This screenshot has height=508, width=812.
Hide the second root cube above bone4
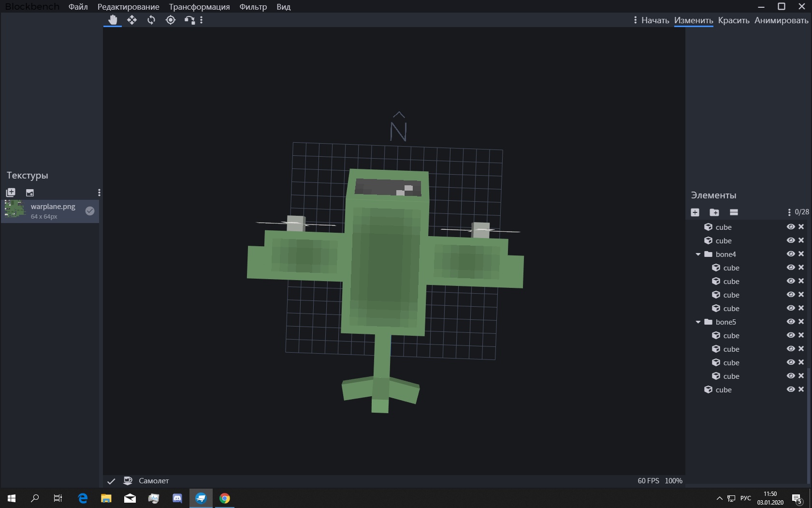tap(791, 240)
